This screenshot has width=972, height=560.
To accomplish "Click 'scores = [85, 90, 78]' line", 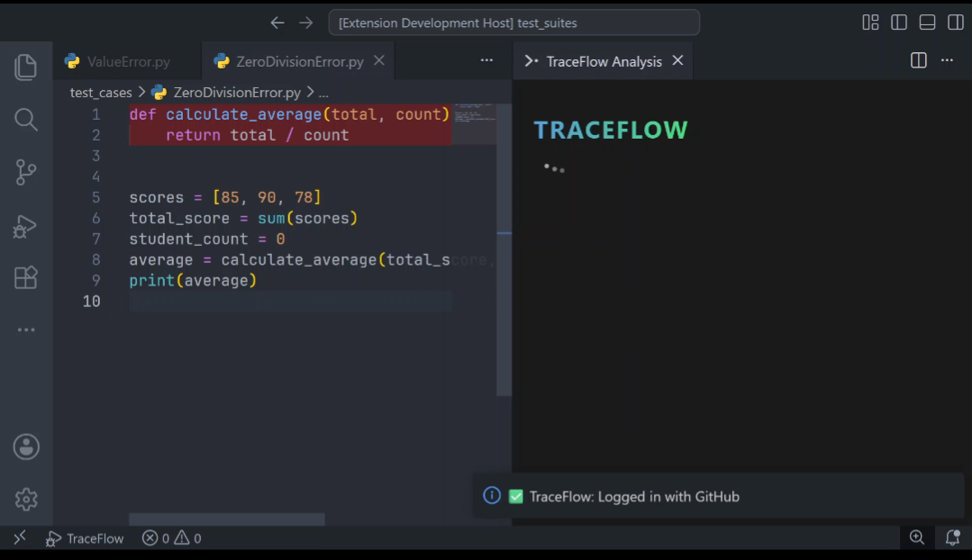I will [225, 197].
